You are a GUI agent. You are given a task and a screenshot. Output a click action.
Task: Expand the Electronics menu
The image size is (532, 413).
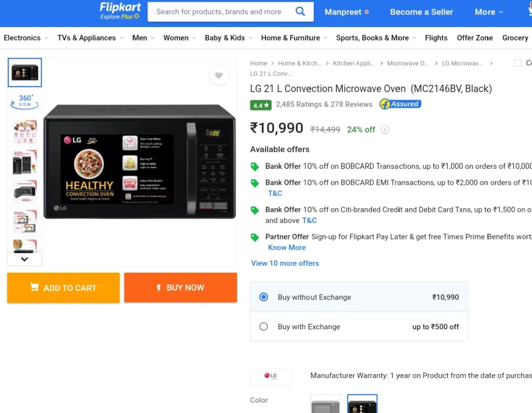point(26,38)
